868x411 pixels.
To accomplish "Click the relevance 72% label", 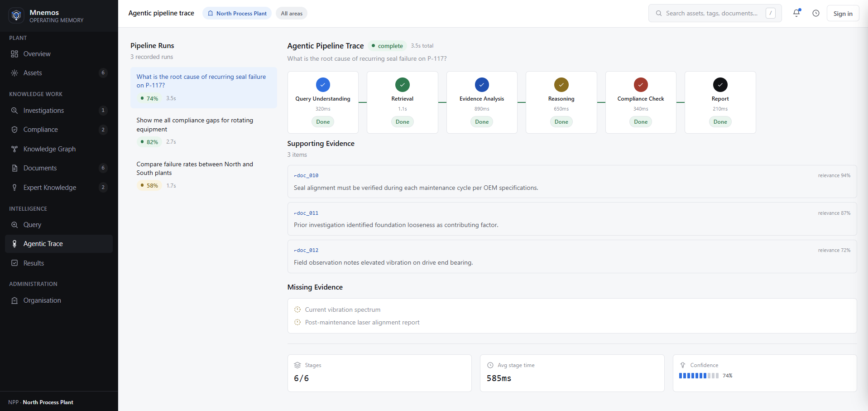I will click(x=834, y=250).
